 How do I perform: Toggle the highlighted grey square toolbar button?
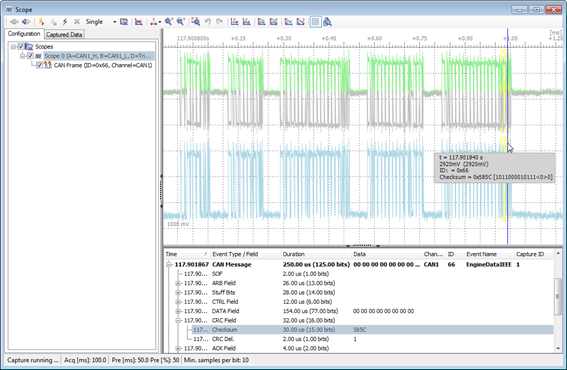pos(315,22)
